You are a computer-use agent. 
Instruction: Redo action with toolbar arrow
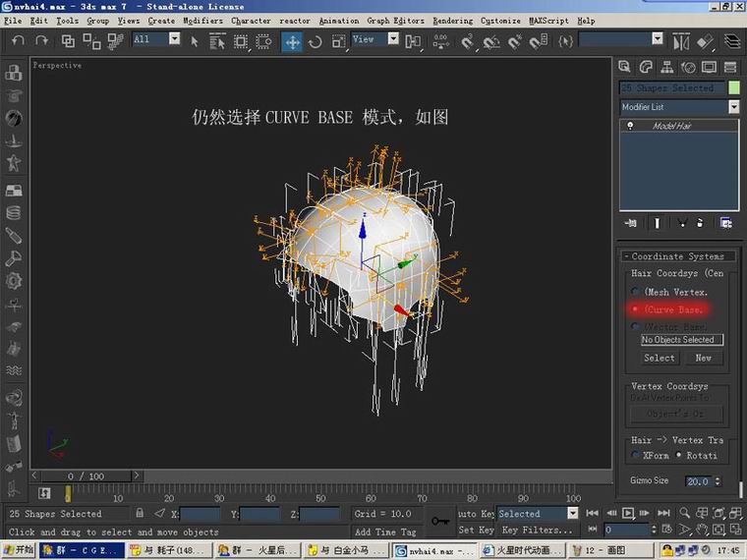42,40
